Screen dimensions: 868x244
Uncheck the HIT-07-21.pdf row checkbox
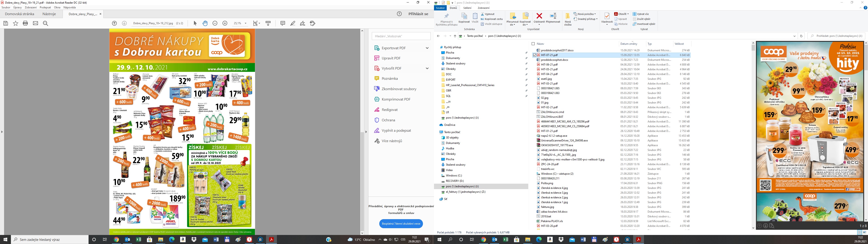coord(534,55)
